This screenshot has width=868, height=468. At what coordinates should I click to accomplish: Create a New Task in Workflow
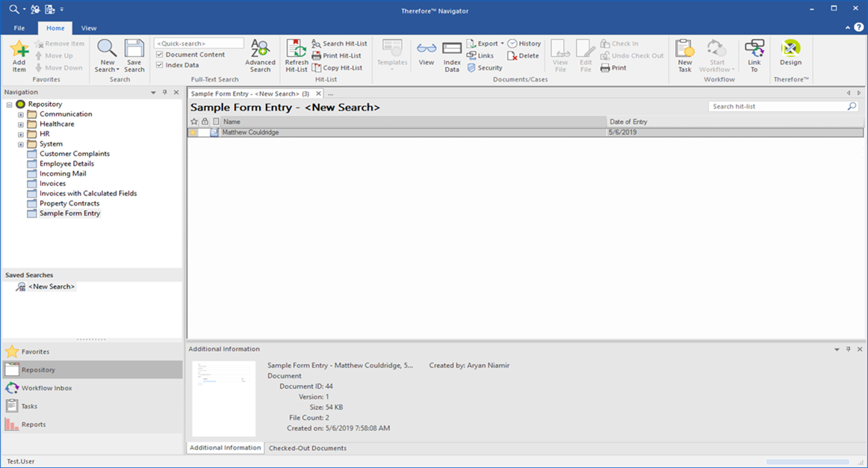coord(684,54)
